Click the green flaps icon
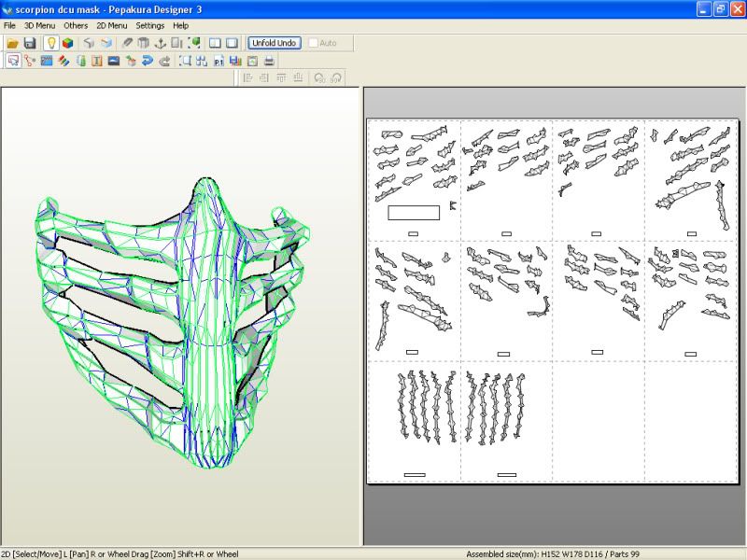747x560 pixels. click(x=81, y=61)
